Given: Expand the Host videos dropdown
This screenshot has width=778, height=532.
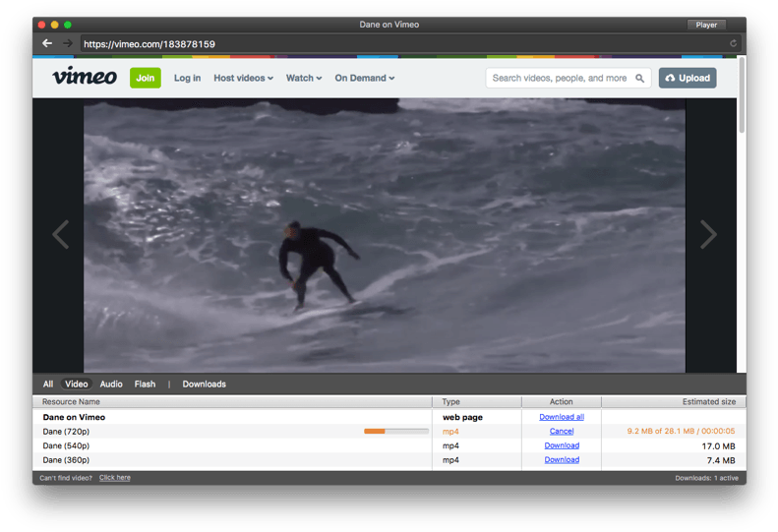Looking at the screenshot, I should click(x=243, y=78).
